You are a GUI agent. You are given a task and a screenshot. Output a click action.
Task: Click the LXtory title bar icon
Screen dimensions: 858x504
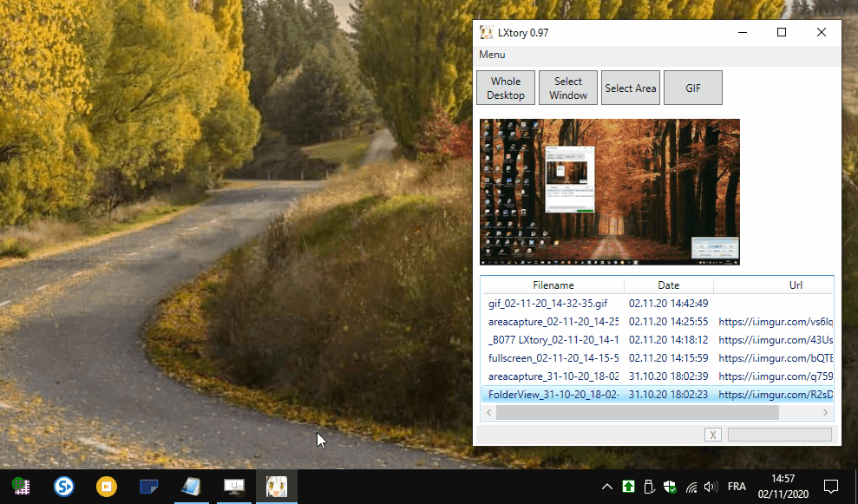pos(486,32)
